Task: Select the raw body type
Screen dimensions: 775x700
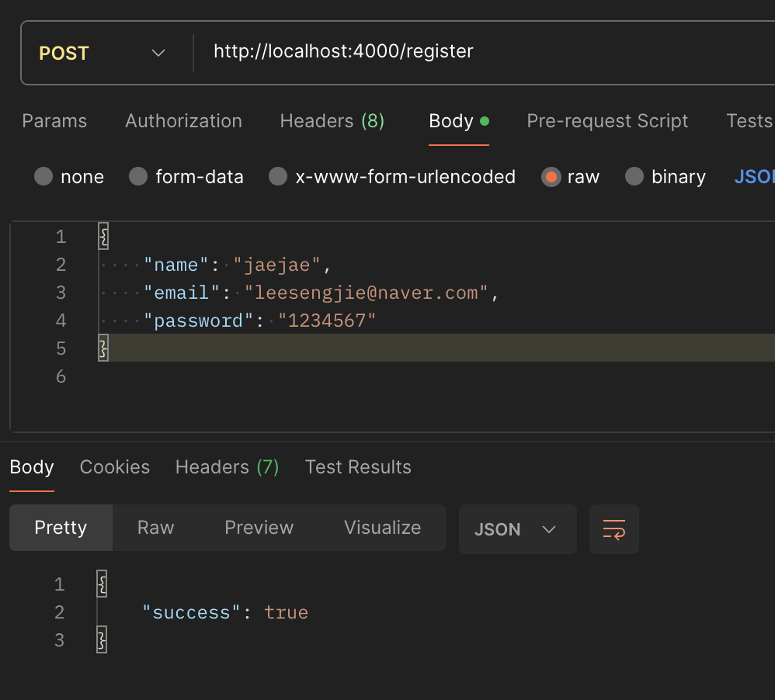Action: (570, 176)
